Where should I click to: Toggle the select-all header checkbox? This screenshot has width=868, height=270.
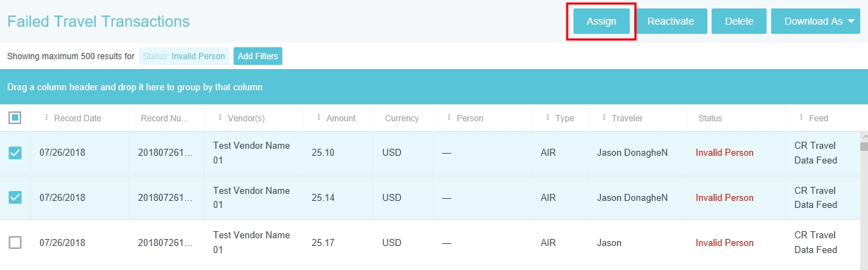point(15,118)
